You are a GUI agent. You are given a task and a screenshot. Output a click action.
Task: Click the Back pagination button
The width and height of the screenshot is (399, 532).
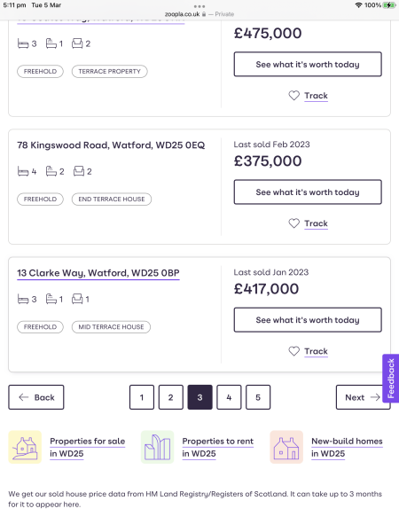[x=36, y=397]
